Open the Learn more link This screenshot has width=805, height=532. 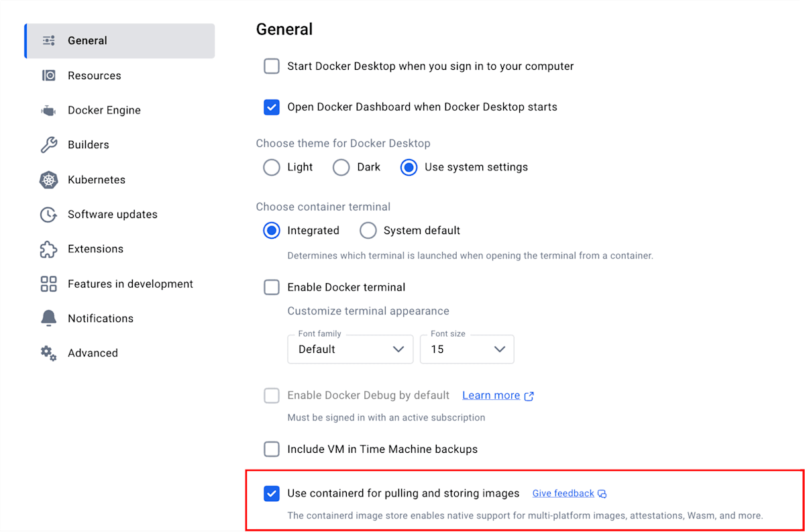click(491, 396)
